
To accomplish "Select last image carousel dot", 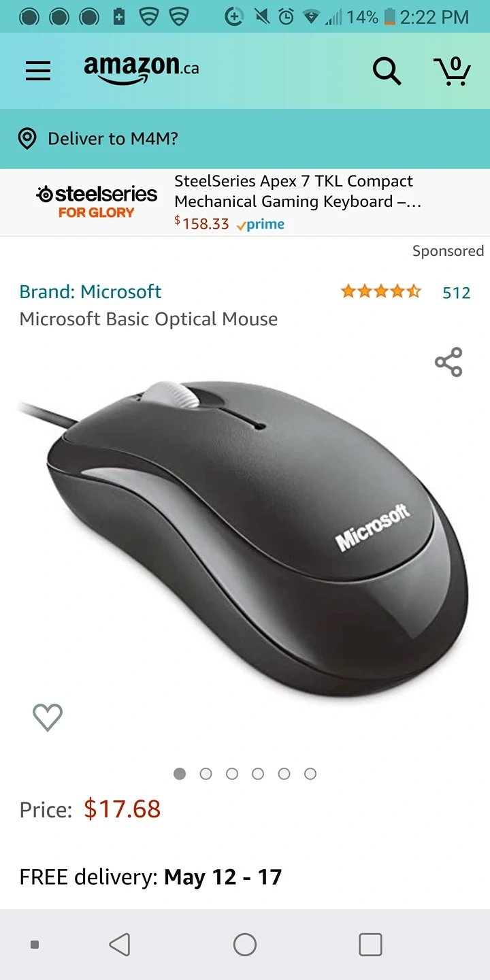I will click(x=310, y=774).
